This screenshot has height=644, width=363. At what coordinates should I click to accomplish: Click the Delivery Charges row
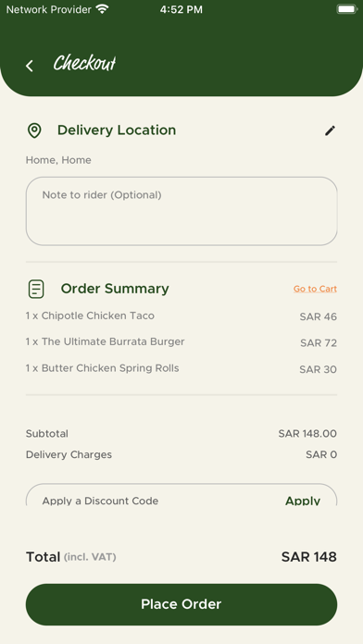tap(181, 454)
